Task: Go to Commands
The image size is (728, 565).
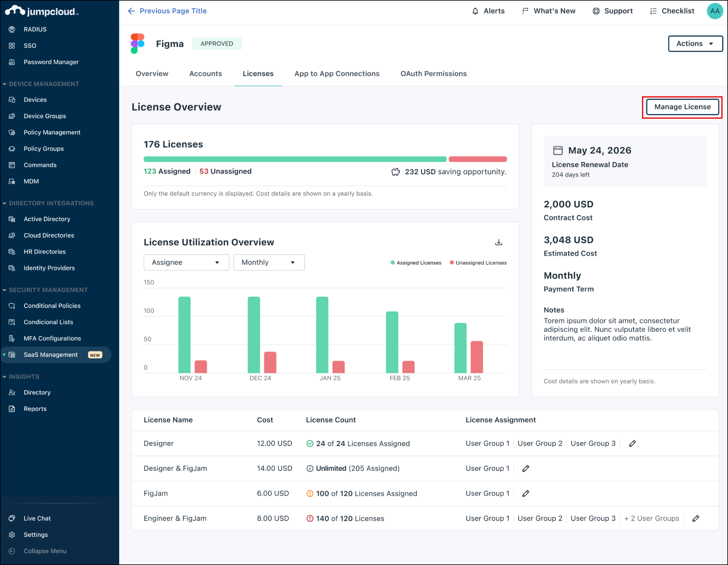Action: pyautogui.click(x=40, y=165)
